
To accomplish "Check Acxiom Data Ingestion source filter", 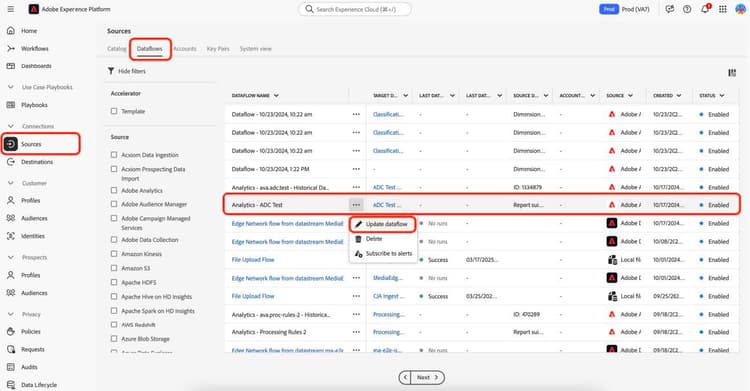I will pos(114,155).
